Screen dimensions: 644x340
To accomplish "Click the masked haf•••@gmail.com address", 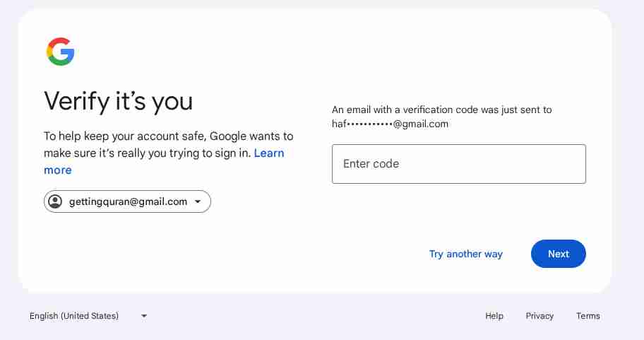I will 390,124.
